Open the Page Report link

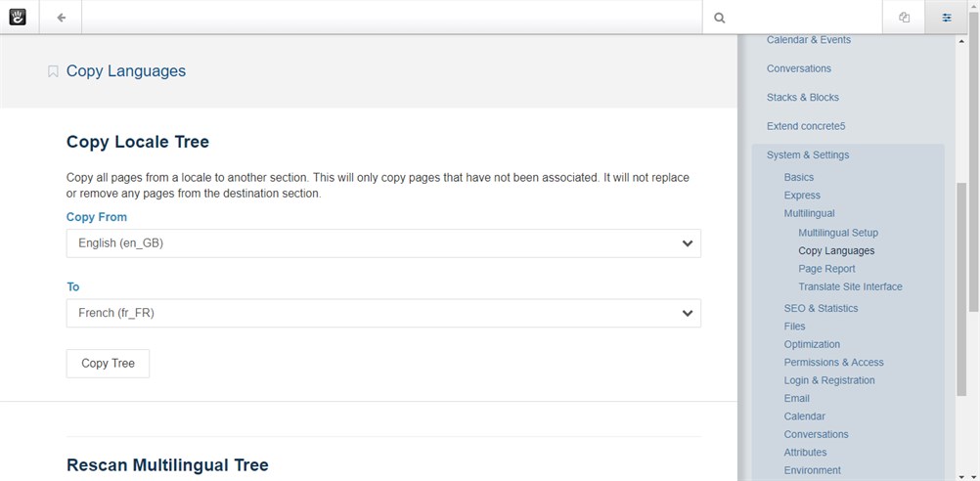826,269
